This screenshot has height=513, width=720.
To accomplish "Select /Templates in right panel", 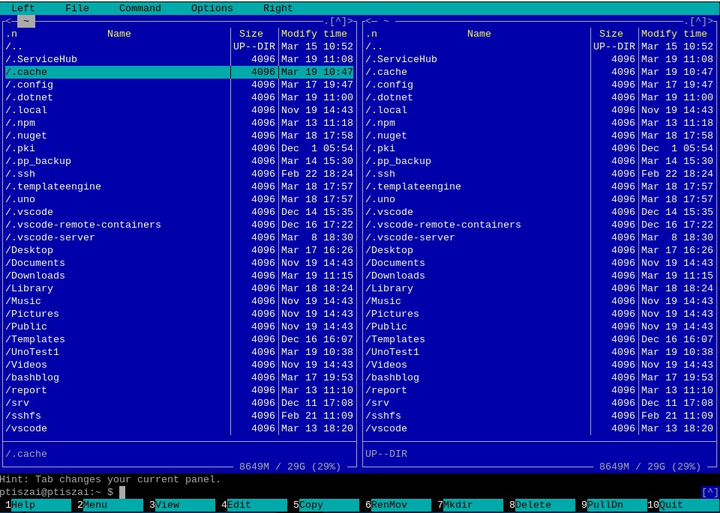I will tap(539, 339).
